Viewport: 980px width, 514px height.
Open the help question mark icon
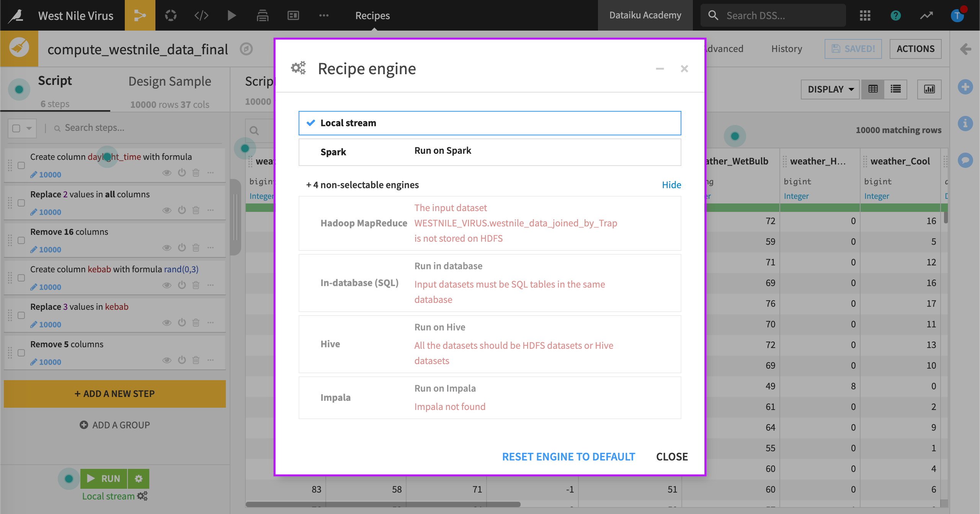[x=895, y=15]
